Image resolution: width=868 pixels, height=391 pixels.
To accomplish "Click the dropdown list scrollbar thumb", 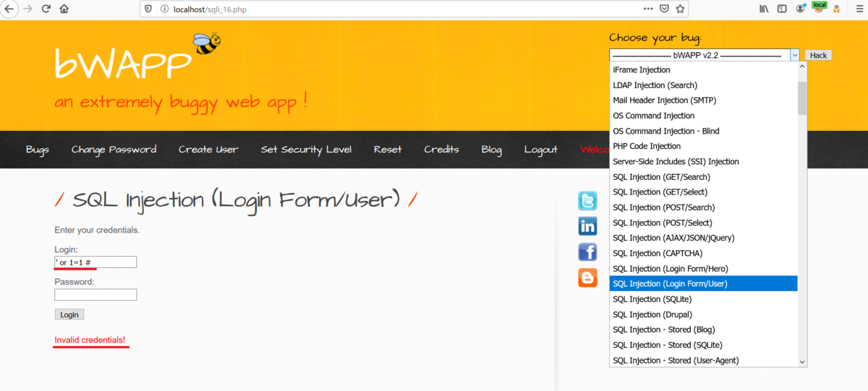I will 802,98.
